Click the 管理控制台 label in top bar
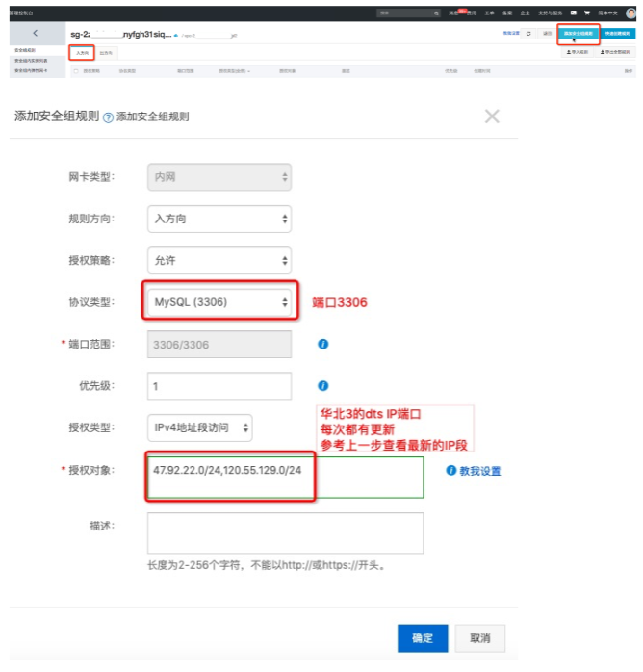Image resolution: width=643 pixels, height=672 pixels. pos(21,13)
